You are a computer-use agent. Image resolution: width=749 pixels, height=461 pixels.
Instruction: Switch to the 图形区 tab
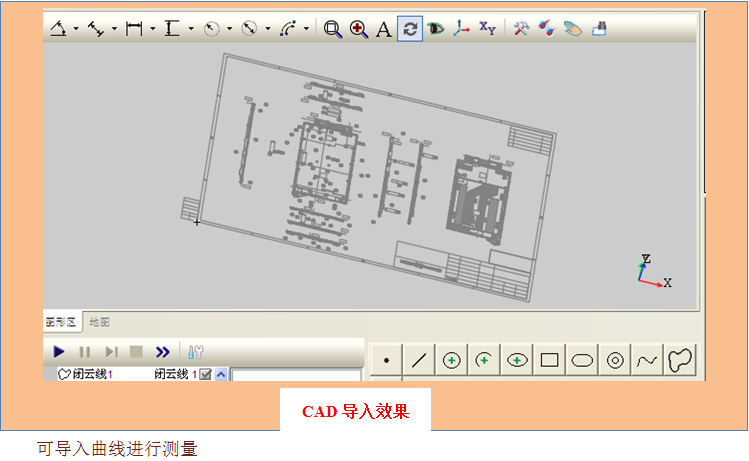pyautogui.click(x=61, y=322)
